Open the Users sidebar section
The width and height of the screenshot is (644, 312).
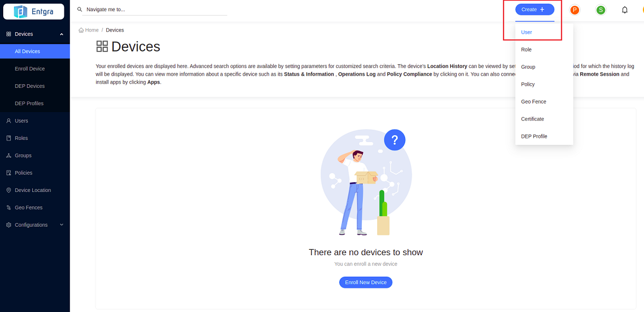point(21,121)
